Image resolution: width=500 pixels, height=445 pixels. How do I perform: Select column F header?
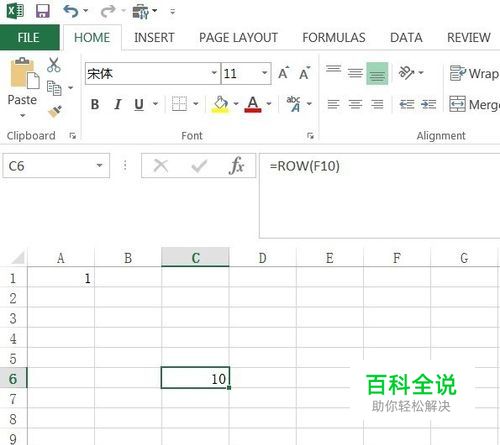[397, 258]
